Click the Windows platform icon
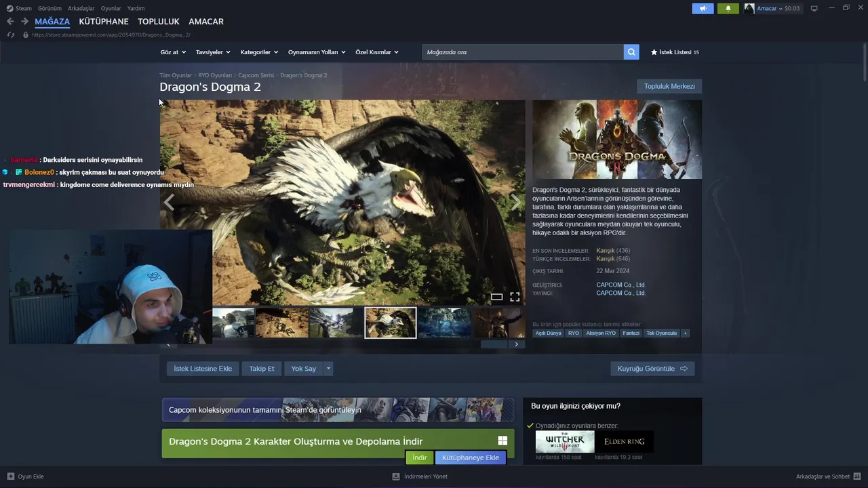Screen dimensions: 868x488 (502, 441)
